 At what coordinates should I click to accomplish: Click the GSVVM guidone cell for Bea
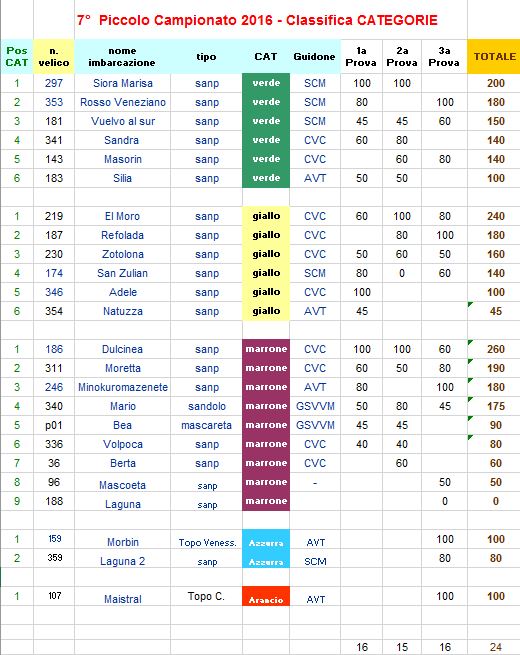click(x=315, y=425)
